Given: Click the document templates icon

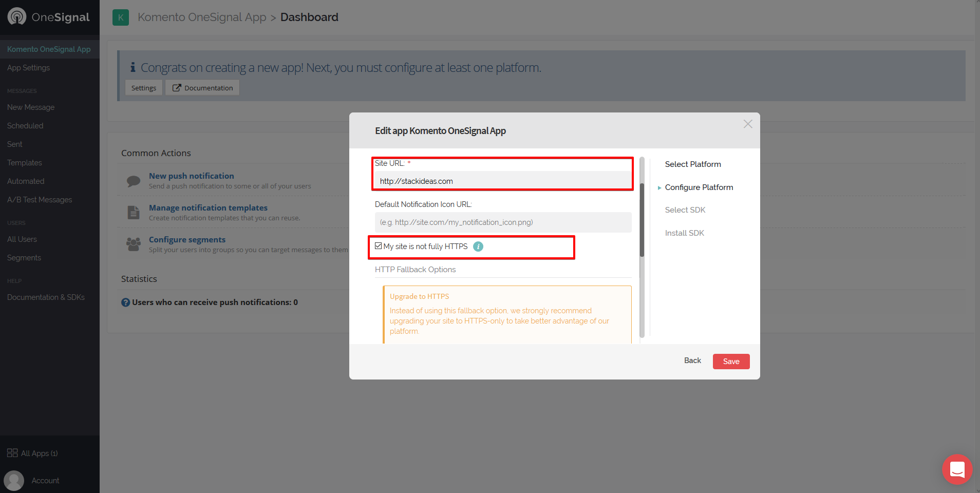Looking at the screenshot, I should coord(134,212).
